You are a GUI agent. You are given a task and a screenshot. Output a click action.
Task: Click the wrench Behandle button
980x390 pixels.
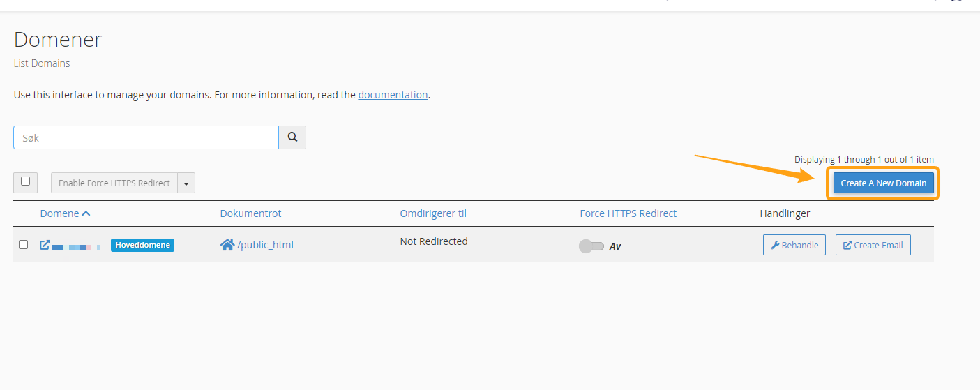pos(794,245)
